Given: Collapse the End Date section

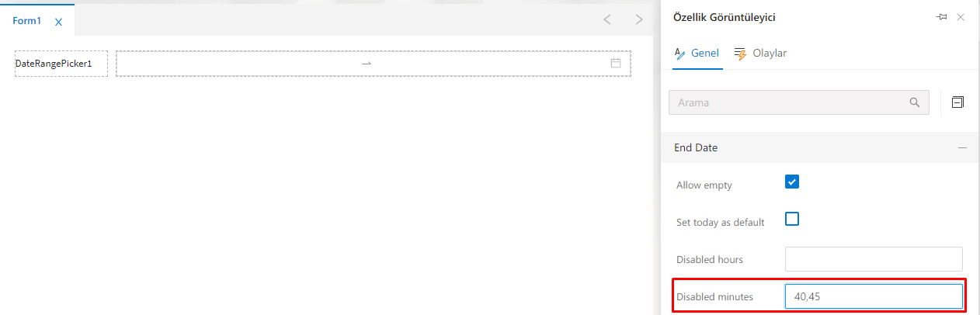Looking at the screenshot, I should tap(963, 147).
